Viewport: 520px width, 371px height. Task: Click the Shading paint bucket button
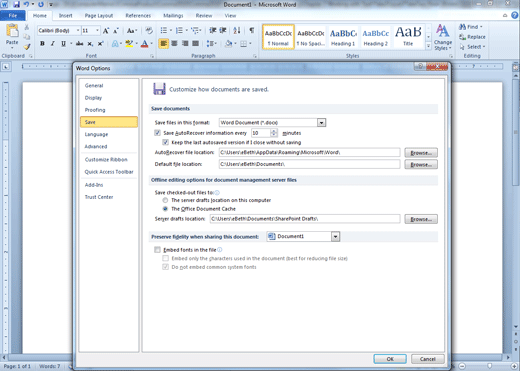(x=228, y=44)
